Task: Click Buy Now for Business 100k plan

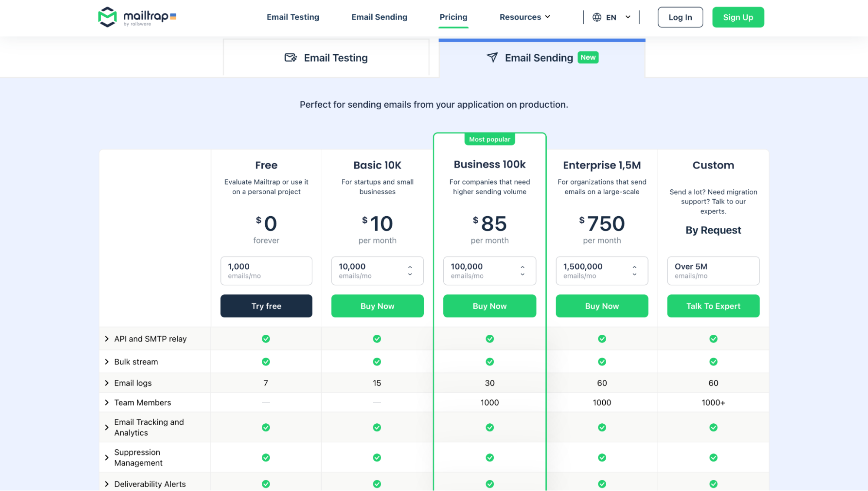Action: tap(489, 306)
